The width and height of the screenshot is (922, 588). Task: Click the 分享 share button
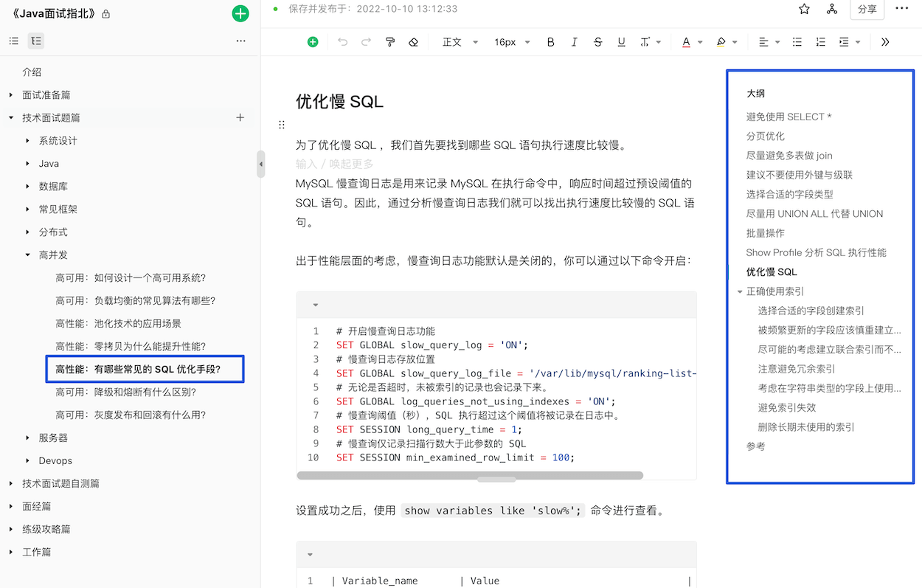[867, 10]
